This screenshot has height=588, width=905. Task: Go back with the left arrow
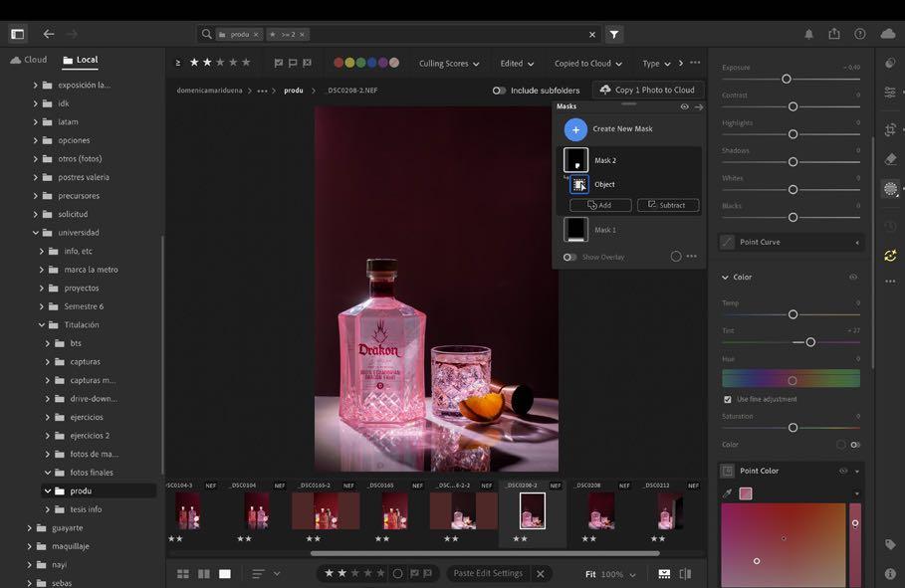(49, 34)
